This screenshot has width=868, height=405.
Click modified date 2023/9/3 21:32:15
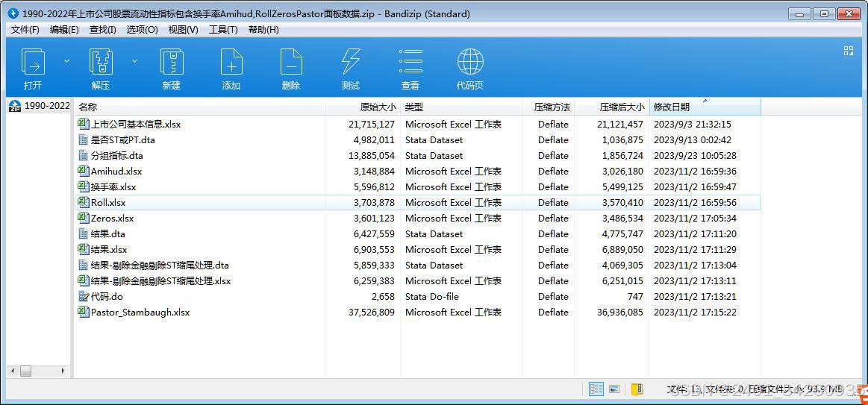point(692,125)
